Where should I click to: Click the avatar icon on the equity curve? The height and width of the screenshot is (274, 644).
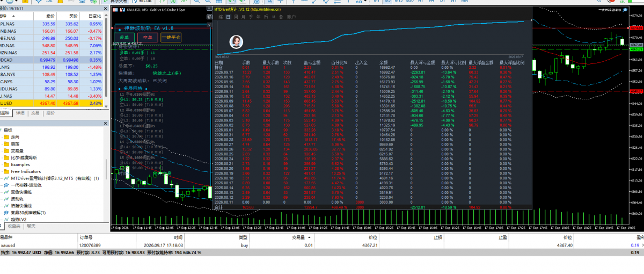pyautogui.click(x=237, y=41)
